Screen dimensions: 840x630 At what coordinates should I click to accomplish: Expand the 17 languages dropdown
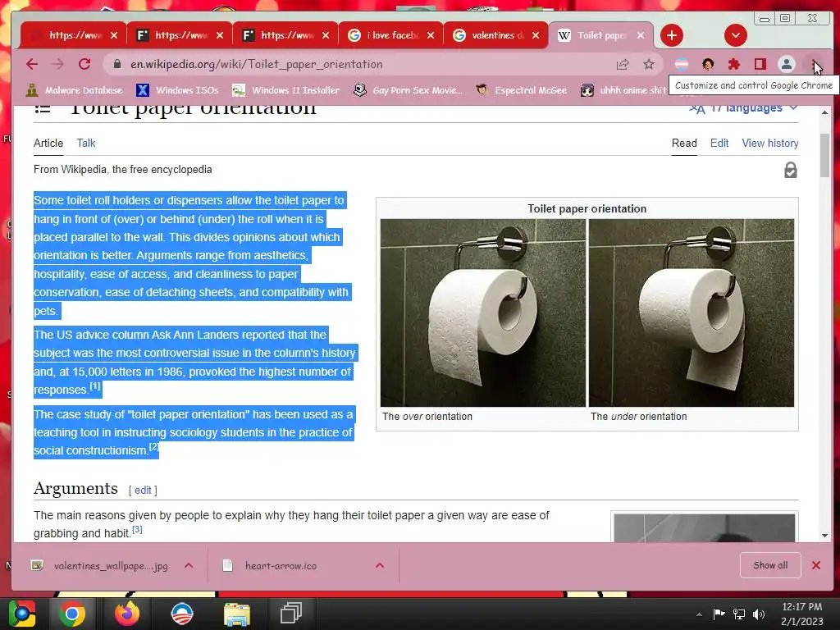(743, 108)
